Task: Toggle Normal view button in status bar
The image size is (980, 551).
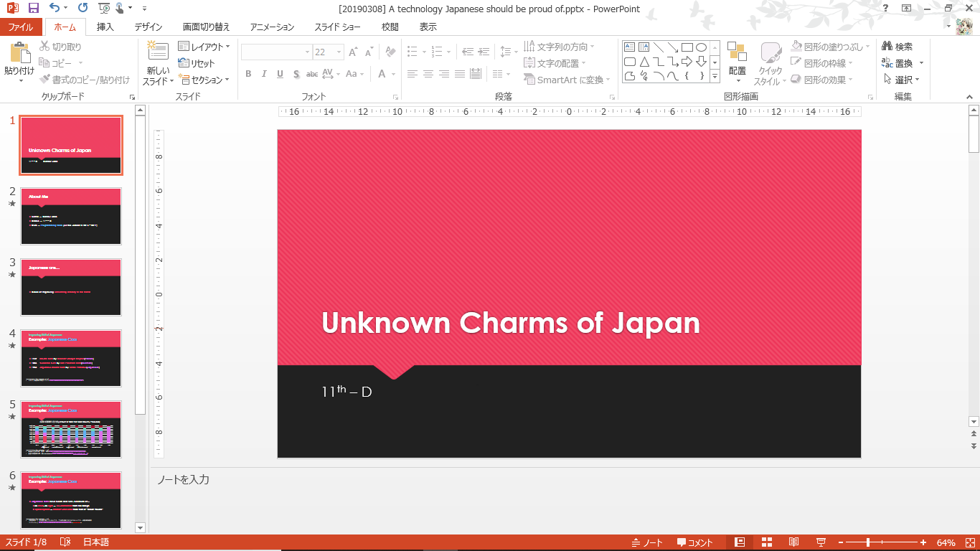Action: tap(740, 542)
